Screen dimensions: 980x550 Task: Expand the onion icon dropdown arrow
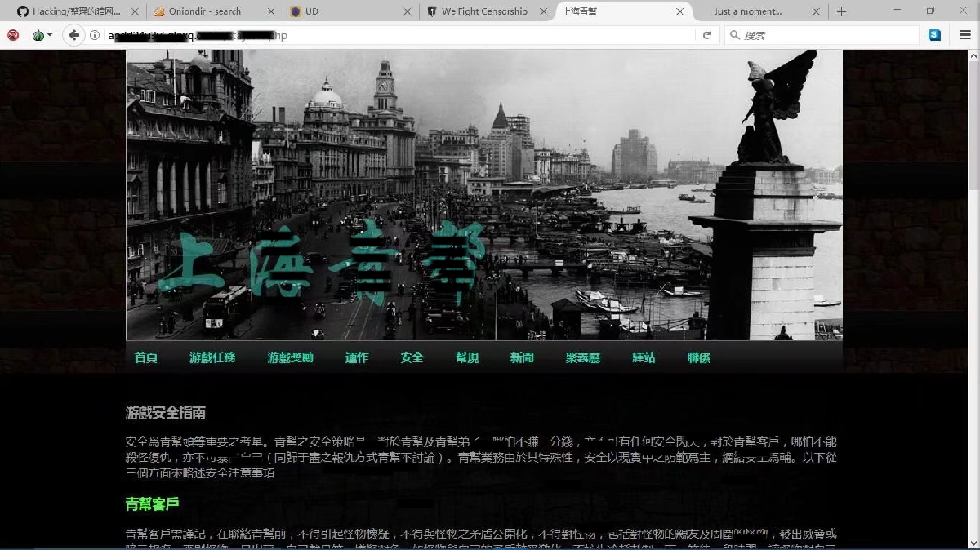click(x=50, y=35)
